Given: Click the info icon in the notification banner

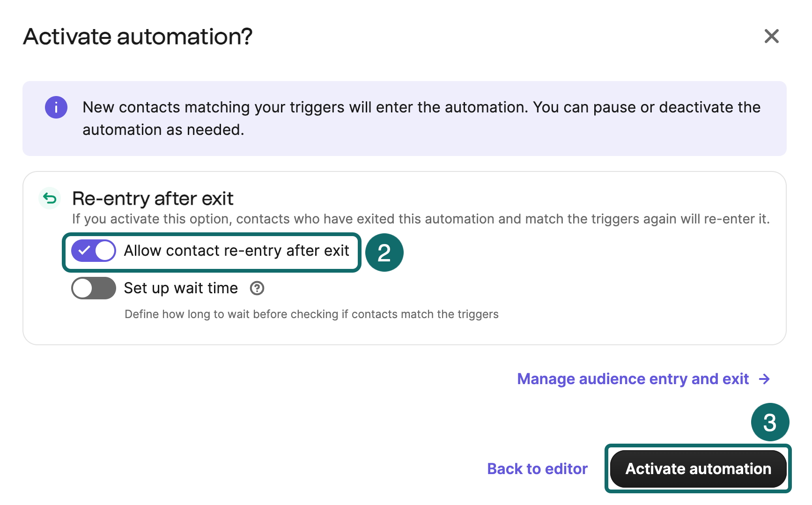Looking at the screenshot, I should (56, 107).
